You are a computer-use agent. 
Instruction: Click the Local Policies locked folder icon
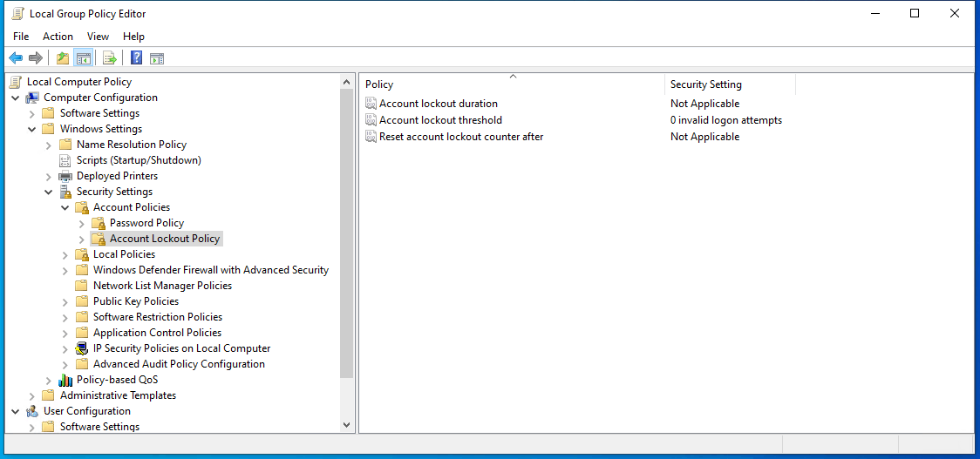(x=82, y=254)
